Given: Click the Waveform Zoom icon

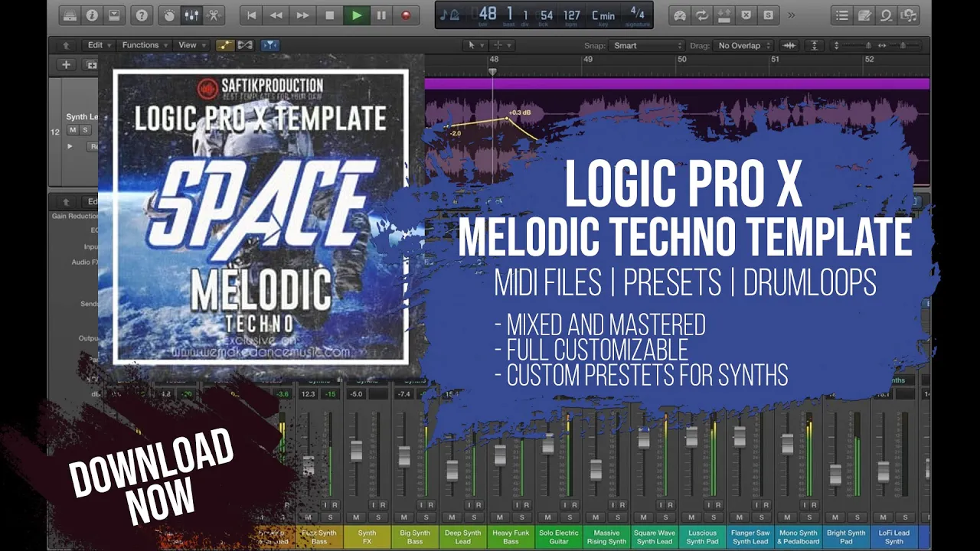Looking at the screenshot, I should [789, 46].
